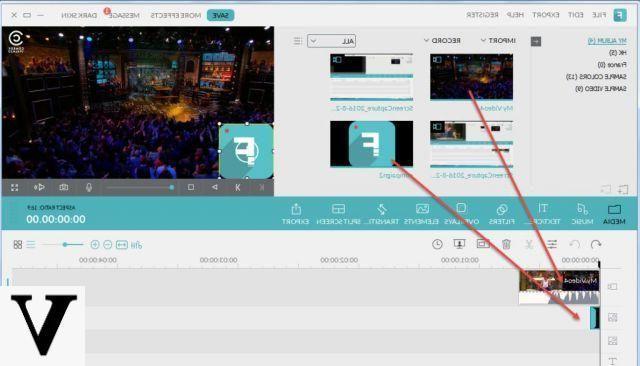Take a snapshot with the camera icon

(64, 187)
